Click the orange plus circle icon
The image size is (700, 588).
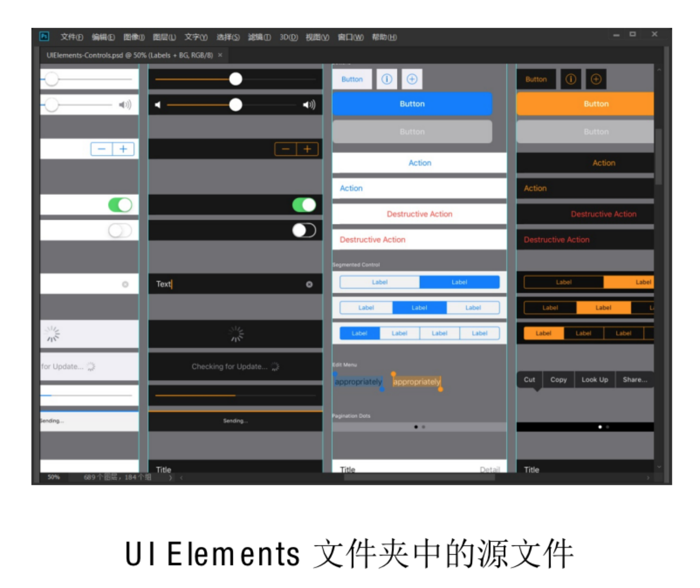[x=596, y=79]
